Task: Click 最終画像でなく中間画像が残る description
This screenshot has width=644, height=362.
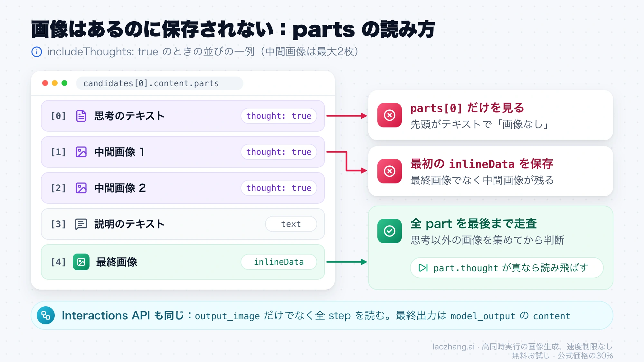Action: 482,180
